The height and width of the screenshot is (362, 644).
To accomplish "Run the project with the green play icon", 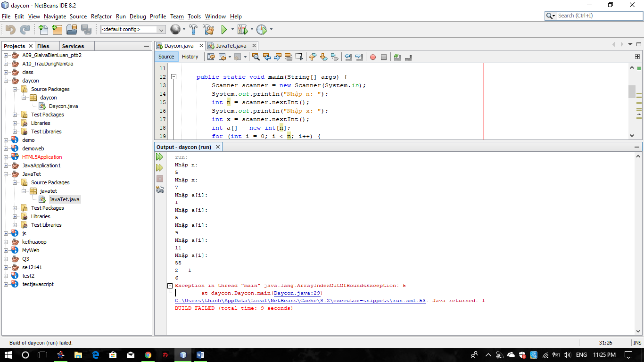I will [x=224, y=30].
